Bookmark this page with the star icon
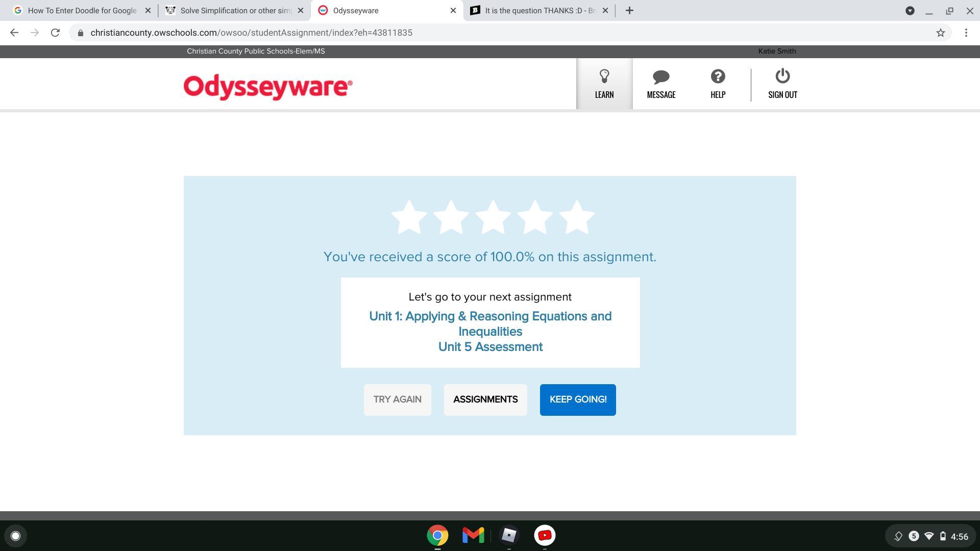980x551 pixels. pyautogui.click(x=940, y=33)
